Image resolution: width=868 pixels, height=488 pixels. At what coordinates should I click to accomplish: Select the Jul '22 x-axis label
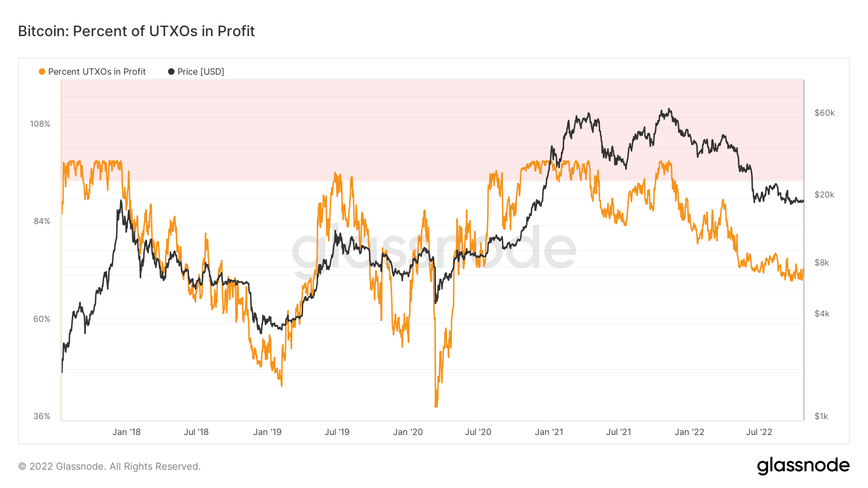click(759, 432)
